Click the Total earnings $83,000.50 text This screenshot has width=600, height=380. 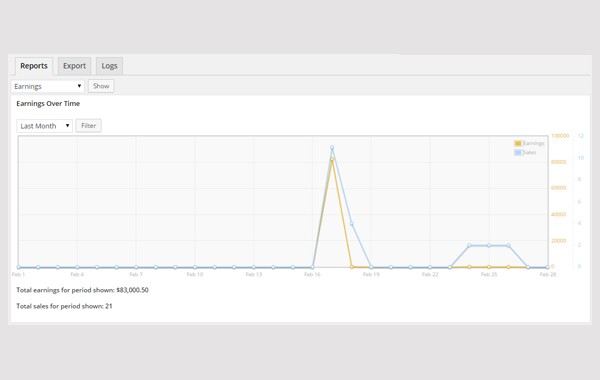[82, 290]
